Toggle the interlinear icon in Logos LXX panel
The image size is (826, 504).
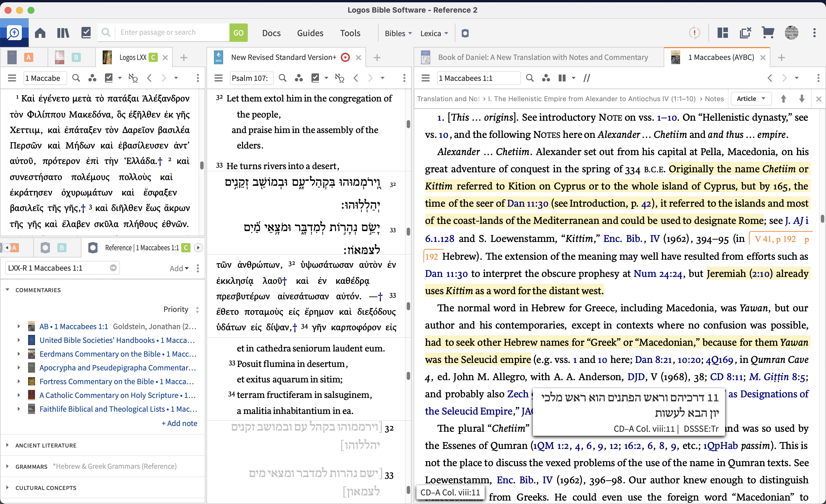133,78
